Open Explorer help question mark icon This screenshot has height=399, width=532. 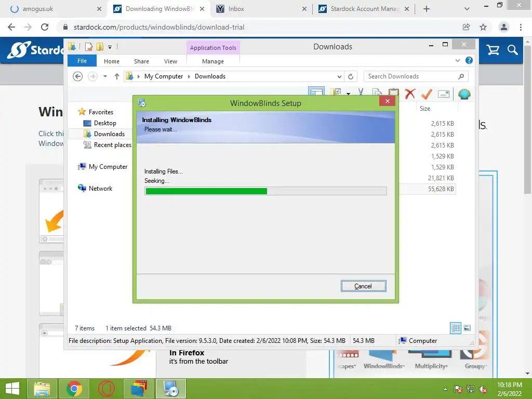pos(469,60)
